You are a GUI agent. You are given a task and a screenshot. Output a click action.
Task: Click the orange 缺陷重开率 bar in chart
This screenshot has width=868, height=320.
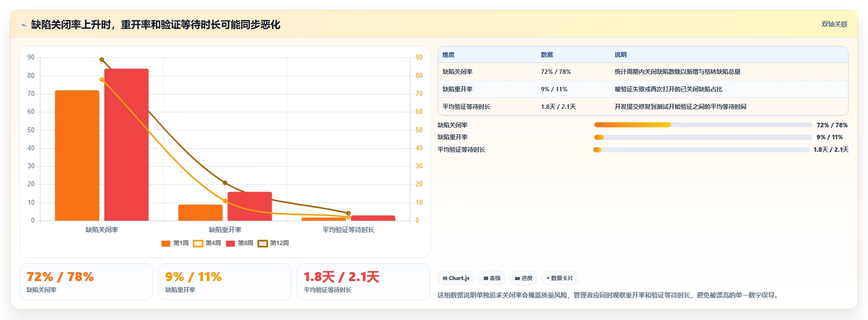pos(200,213)
